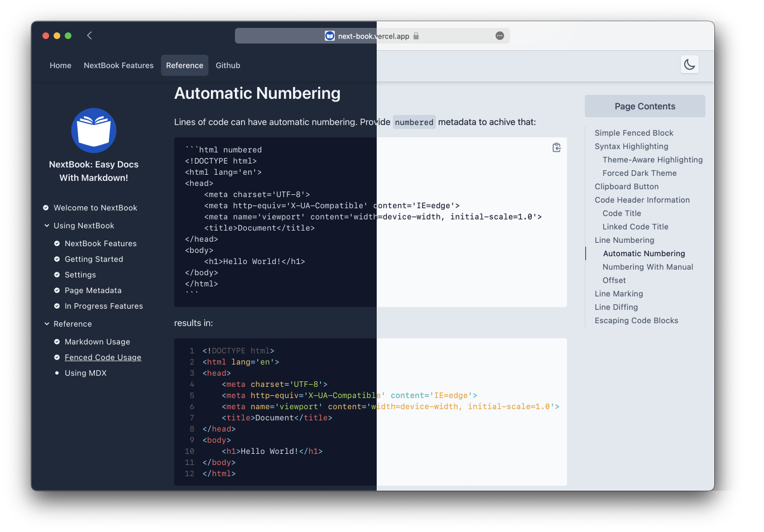The image size is (764, 532).
Task: Go back with the browser back arrow
Action: tap(89, 36)
